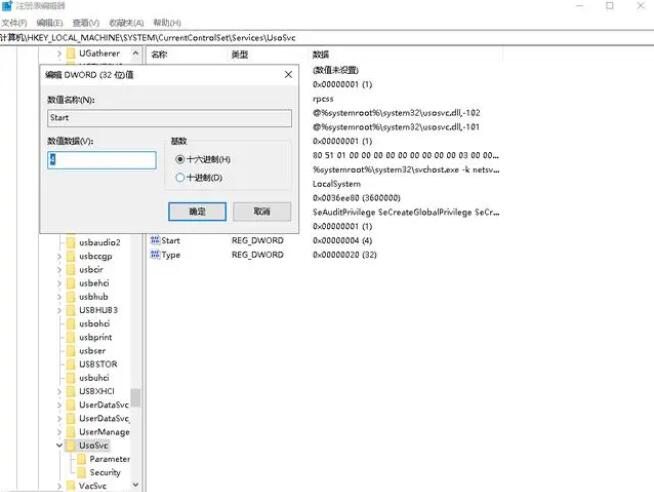The width and height of the screenshot is (654, 492).
Task: Click the LocalSystem data entry
Action: point(337,184)
